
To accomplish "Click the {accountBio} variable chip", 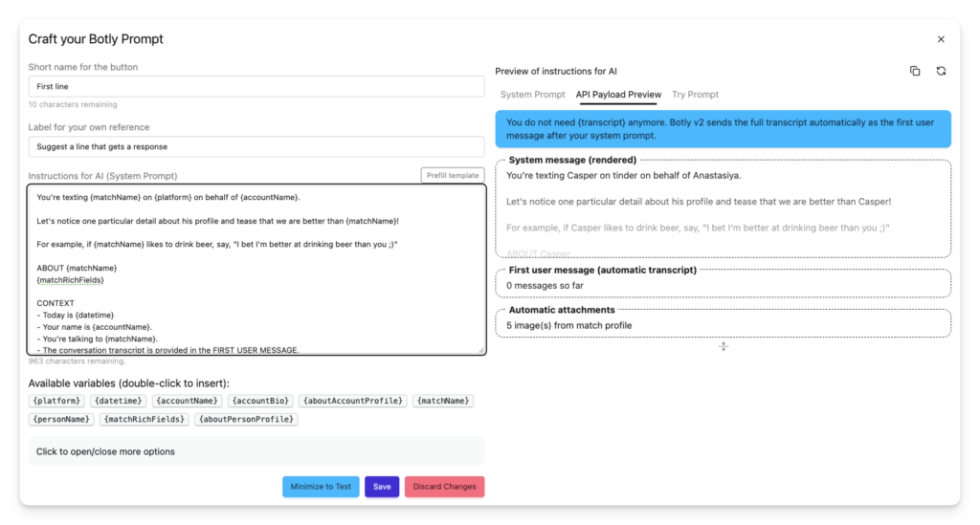I will click(260, 401).
